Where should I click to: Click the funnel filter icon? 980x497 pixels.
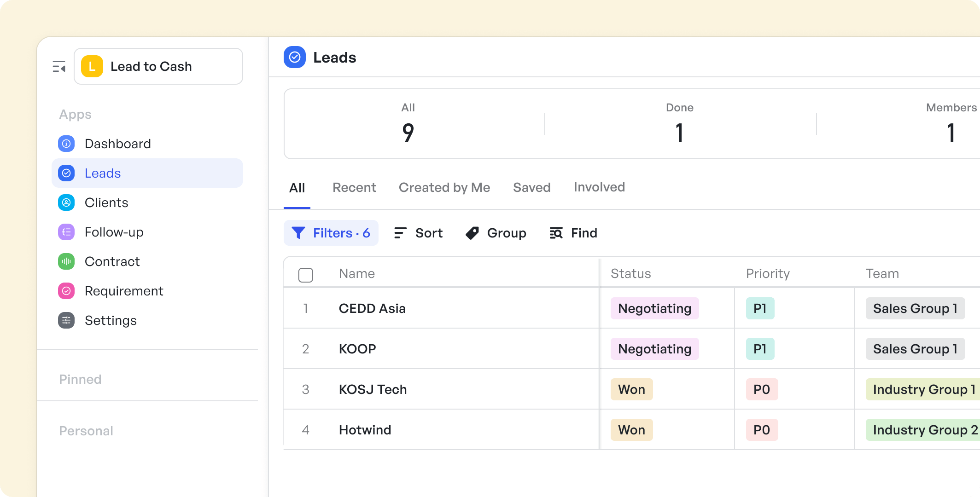[298, 233]
